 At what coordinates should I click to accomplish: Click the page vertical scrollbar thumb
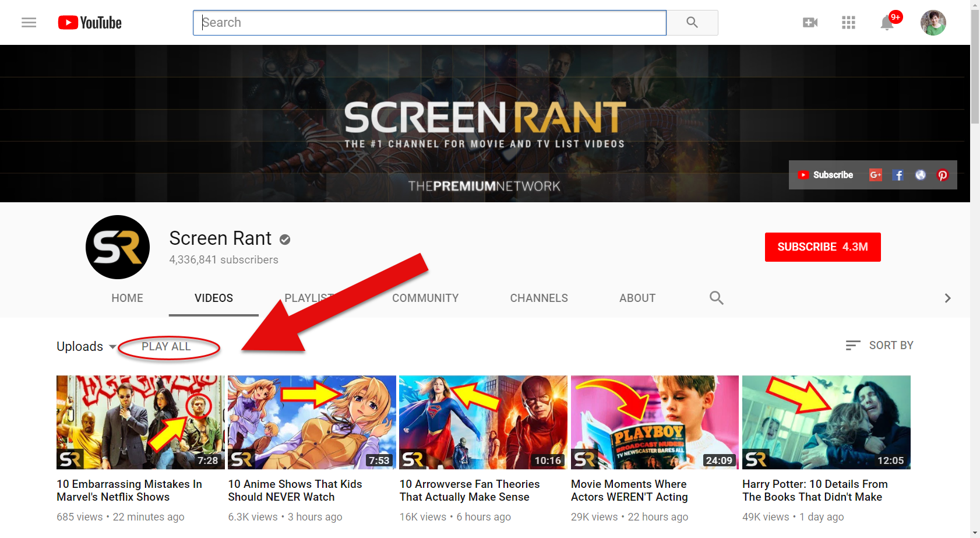click(x=975, y=67)
